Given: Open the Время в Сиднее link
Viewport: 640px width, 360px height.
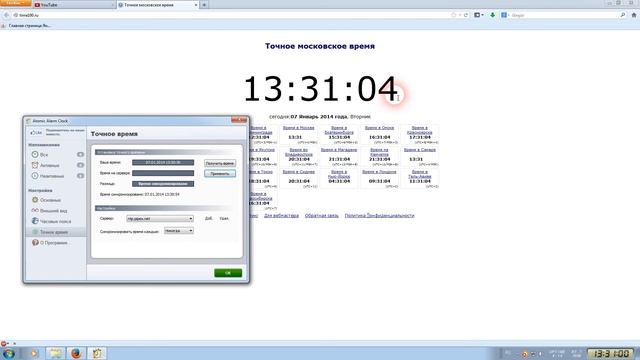Looking at the screenshot, I should click(298, 172).
